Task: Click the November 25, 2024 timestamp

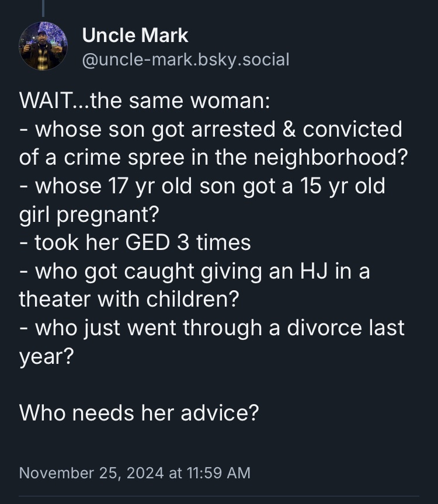Action: (x=135, y=472)
